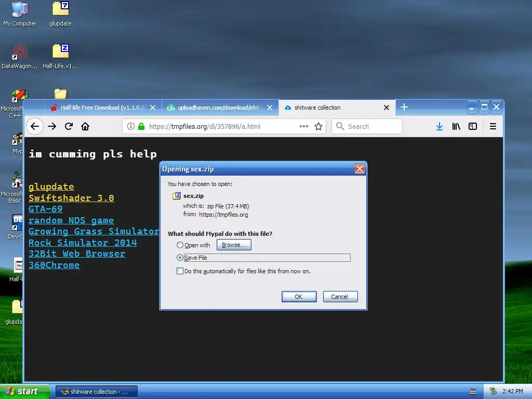This screenshot has width=532, height=399.
Task: Select the Save File radio button
Action: [x=180, y=258]
